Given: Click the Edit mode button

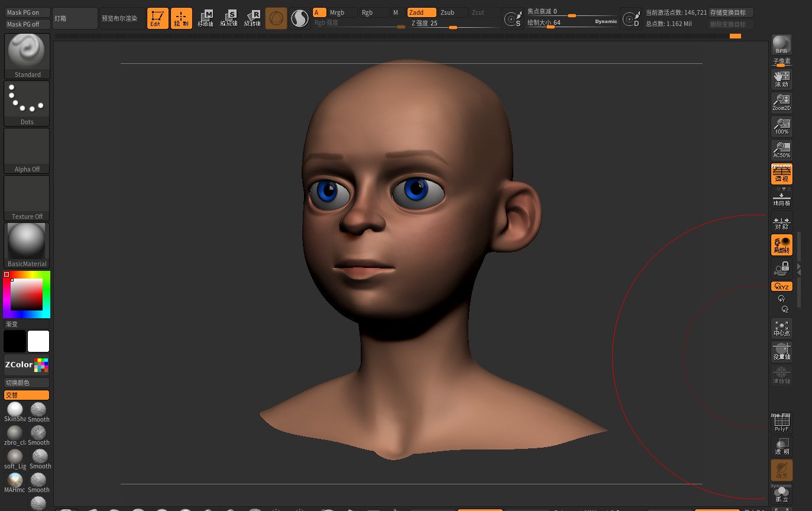Looking at the screenshot, I should 157,18.
